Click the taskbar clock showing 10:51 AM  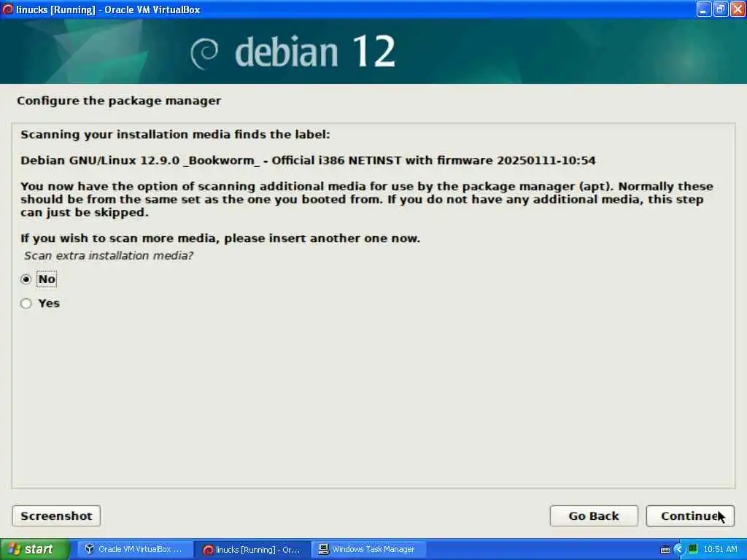(x=720, y=550)
